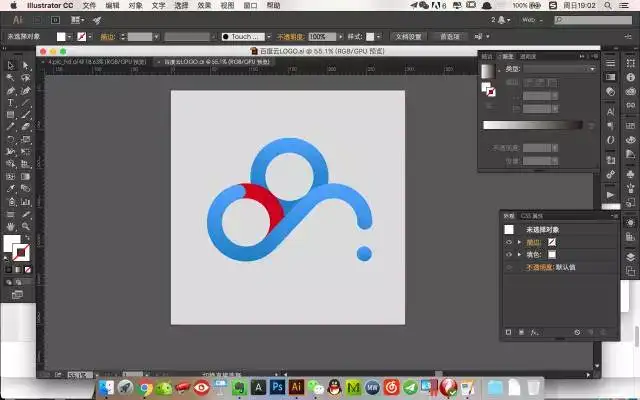Click the 不透明度 label in control bar

click(291, 37)
